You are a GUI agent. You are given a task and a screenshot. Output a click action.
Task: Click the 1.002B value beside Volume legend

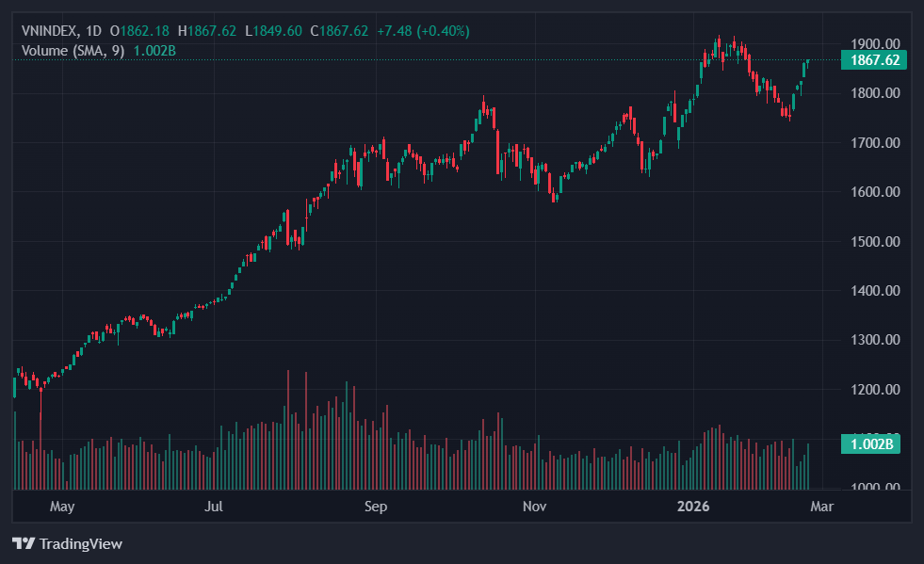pyautogui.click(x=154, y=50)
